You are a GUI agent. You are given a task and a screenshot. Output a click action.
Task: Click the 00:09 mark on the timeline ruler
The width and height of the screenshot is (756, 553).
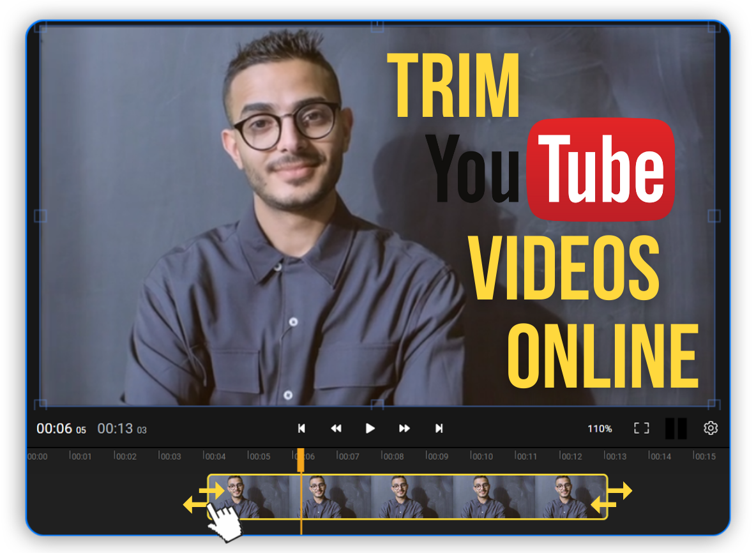pos(437,456)
